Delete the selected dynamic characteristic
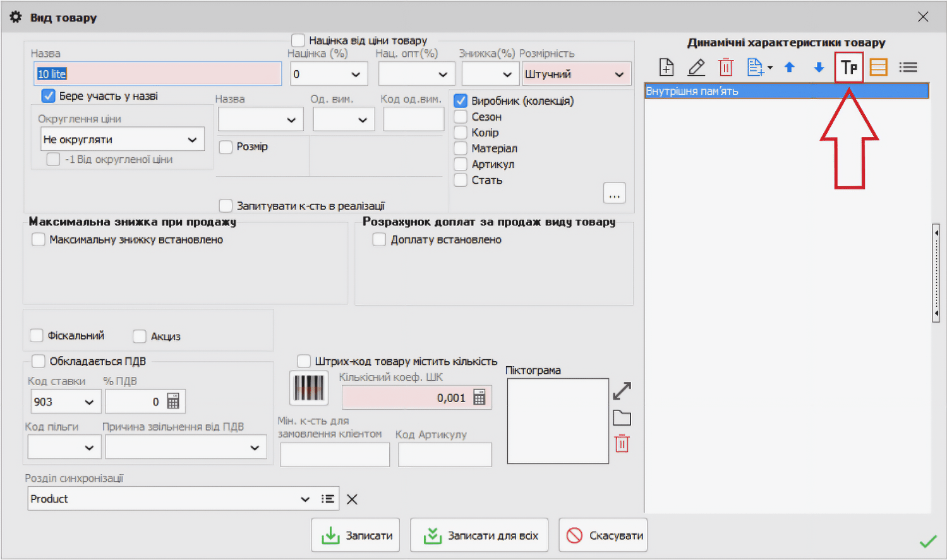 726,67
